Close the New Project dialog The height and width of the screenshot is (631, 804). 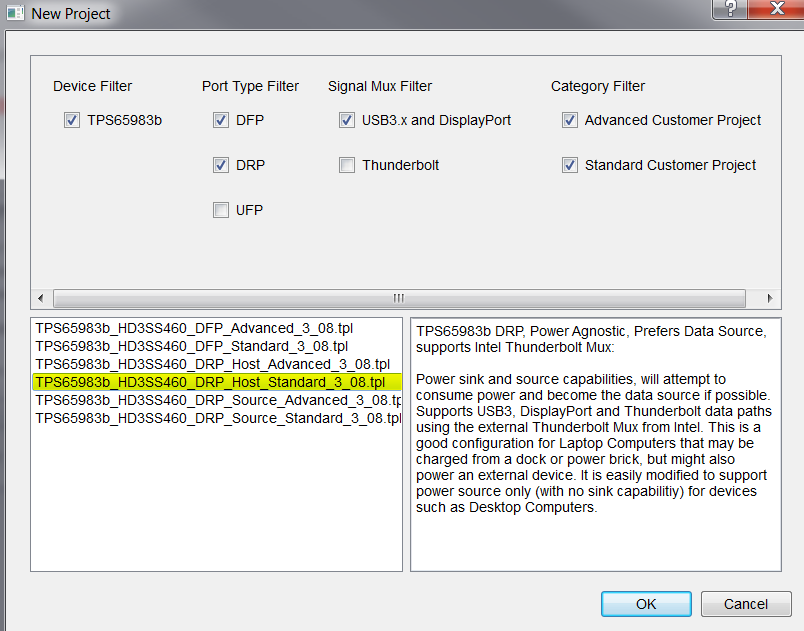pos(776,9)
